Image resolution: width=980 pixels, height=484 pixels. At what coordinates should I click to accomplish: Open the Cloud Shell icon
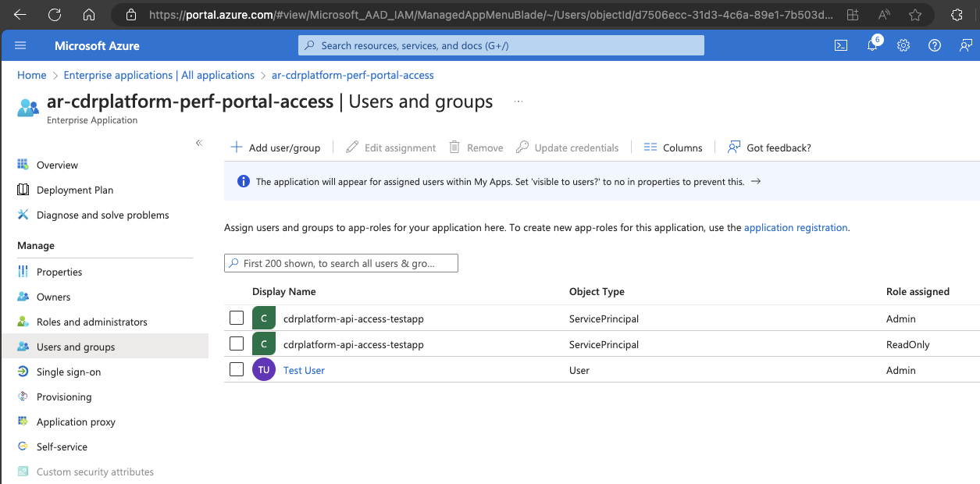[841, 46]
